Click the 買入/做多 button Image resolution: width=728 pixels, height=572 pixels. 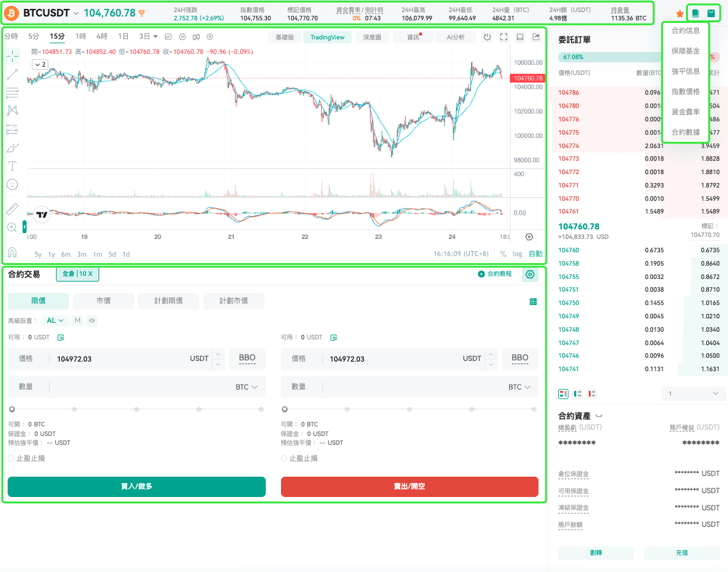click(137, 487)
